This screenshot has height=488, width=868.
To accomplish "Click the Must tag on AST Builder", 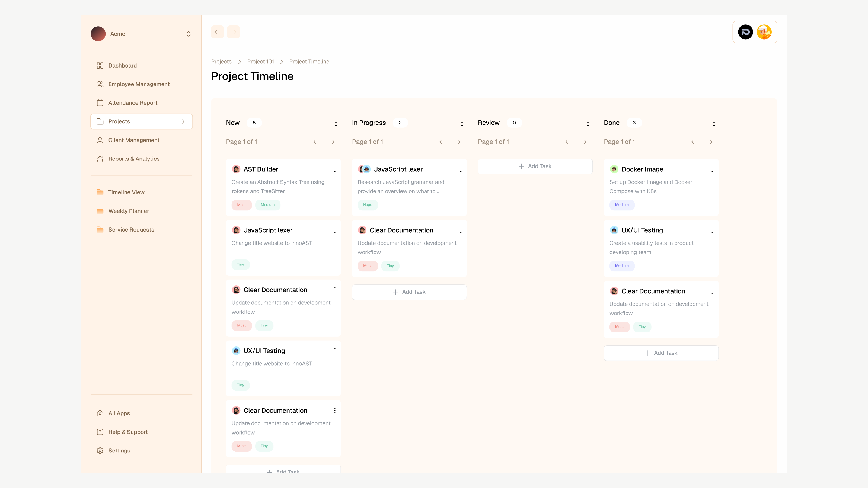I will pyautogui.click(x=241, y=205).
